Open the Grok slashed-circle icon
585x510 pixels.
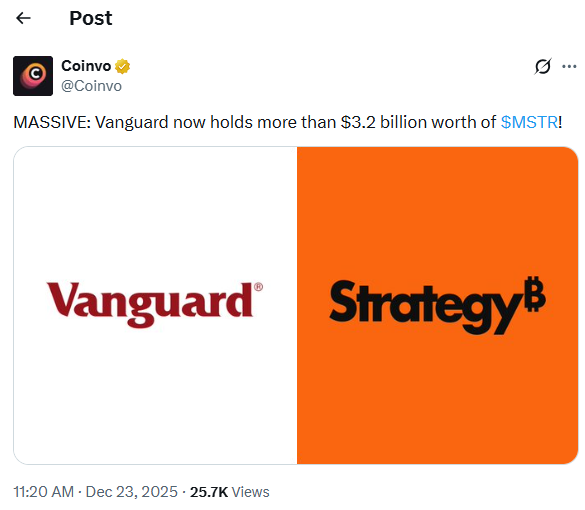[x=542, y=66]
